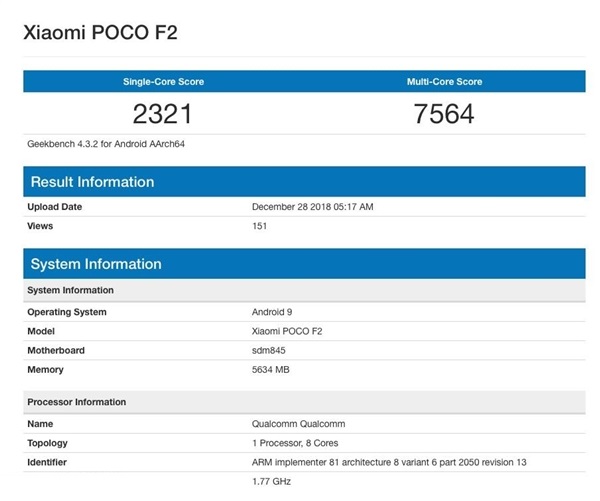Click the 'Single-Core Score' header label
600x501 pixels.
[163, 82]
